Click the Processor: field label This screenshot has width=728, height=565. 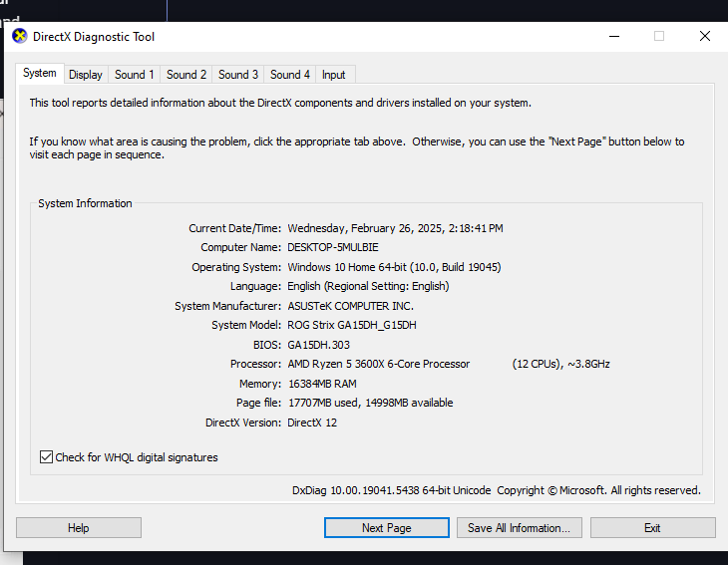[x=255, y=364]
